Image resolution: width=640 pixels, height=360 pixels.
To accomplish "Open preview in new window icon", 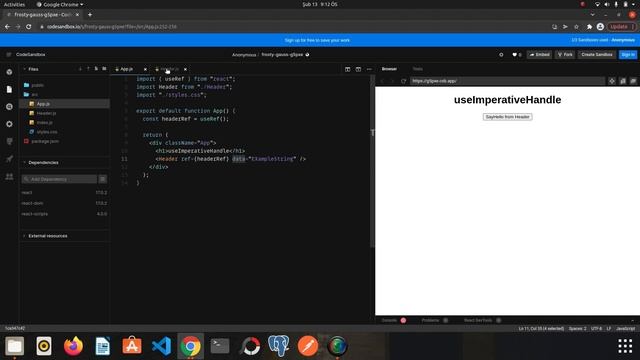I will click(x=623, y=81).
